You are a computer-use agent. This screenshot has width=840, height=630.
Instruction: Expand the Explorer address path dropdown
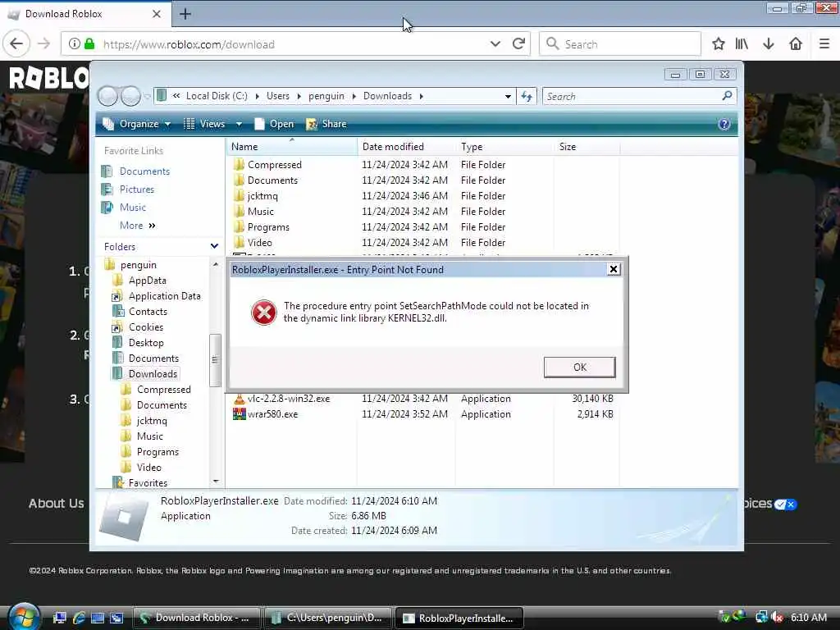point(507,97)
